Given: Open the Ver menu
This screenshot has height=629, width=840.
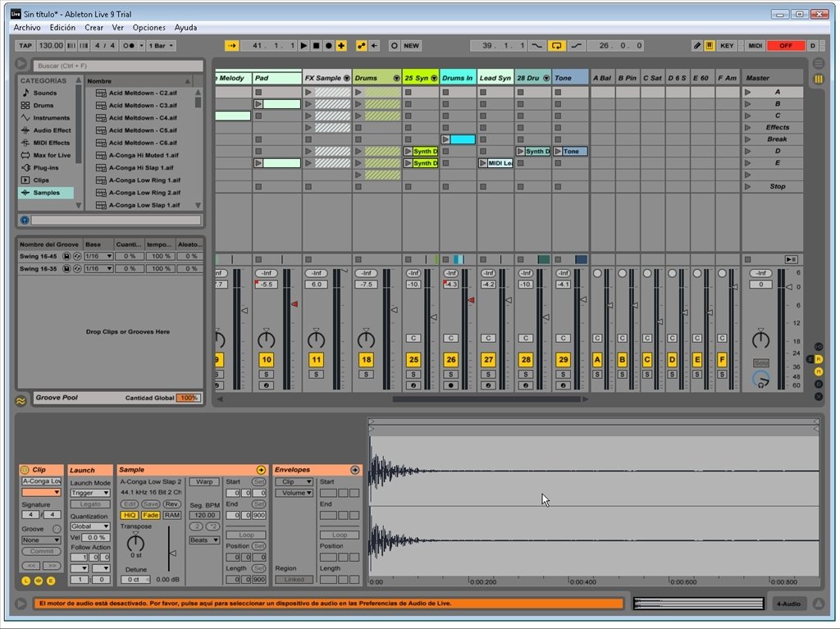Looking at the screenshot, I should click(x=118, y=27).
